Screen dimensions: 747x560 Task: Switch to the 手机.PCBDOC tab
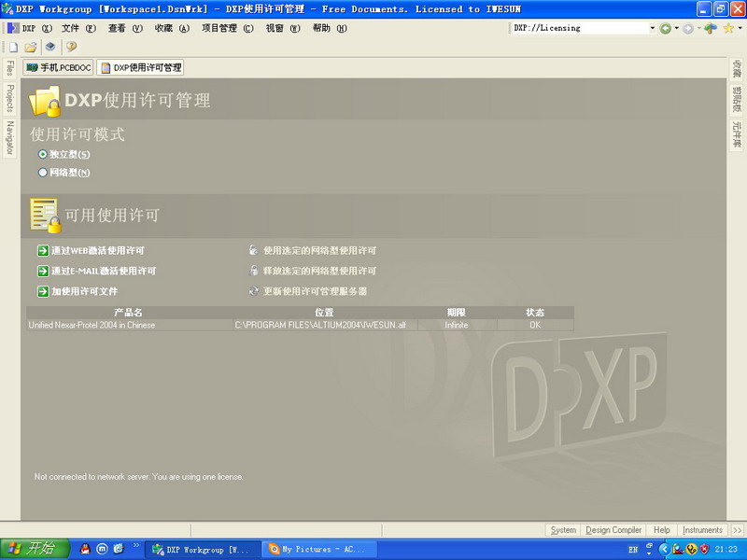click(58, 67)
